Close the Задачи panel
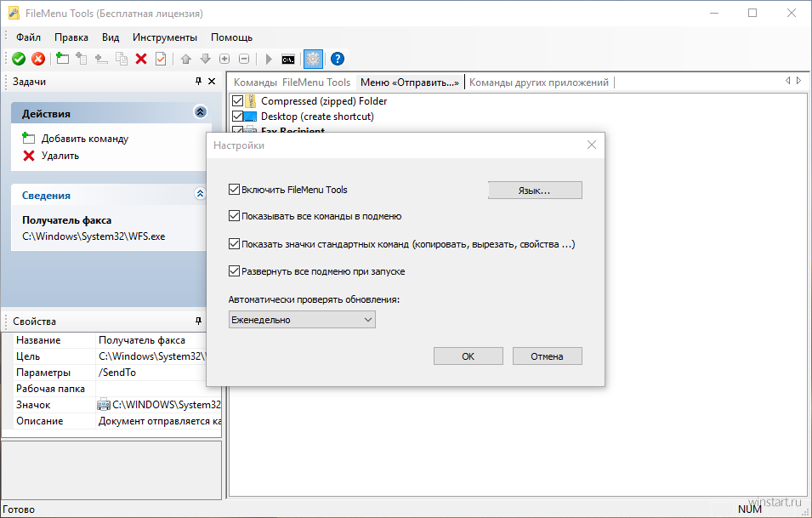The height and width of the screenshot is (518, 812). (x=212, y=82)
